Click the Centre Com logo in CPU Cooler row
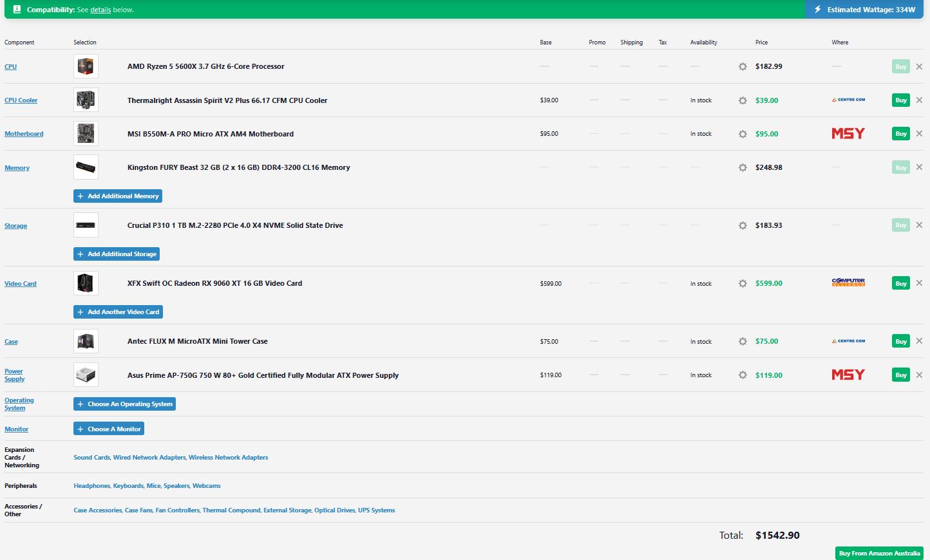Viewport: 930px width, 560px height. [x=848, y=100]
